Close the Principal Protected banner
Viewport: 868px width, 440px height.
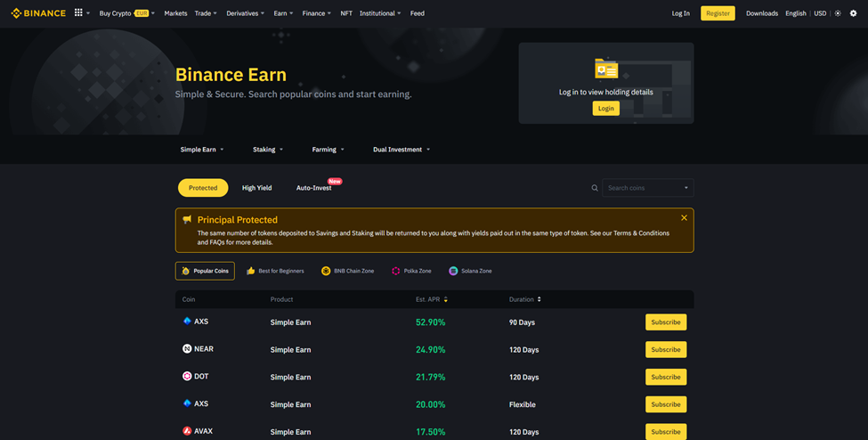pyautogui.click(x=685, y=218)
